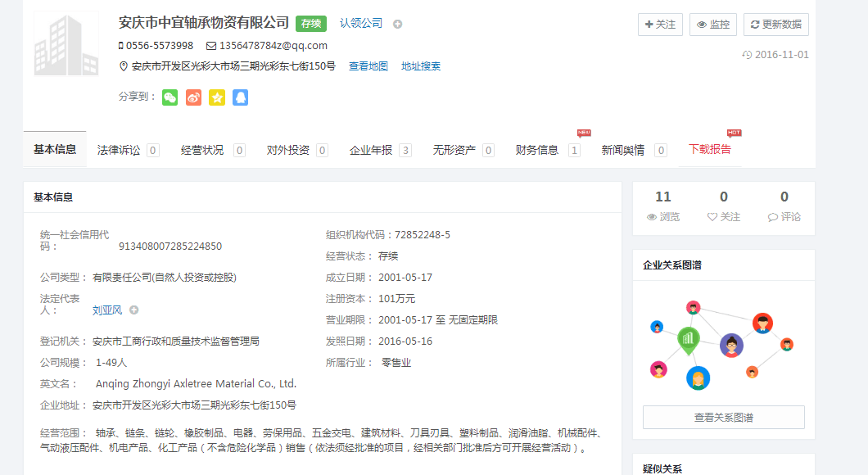Share to WeChat via green icon
This screenshot has height=475, width=868.
tap(170, 97)
